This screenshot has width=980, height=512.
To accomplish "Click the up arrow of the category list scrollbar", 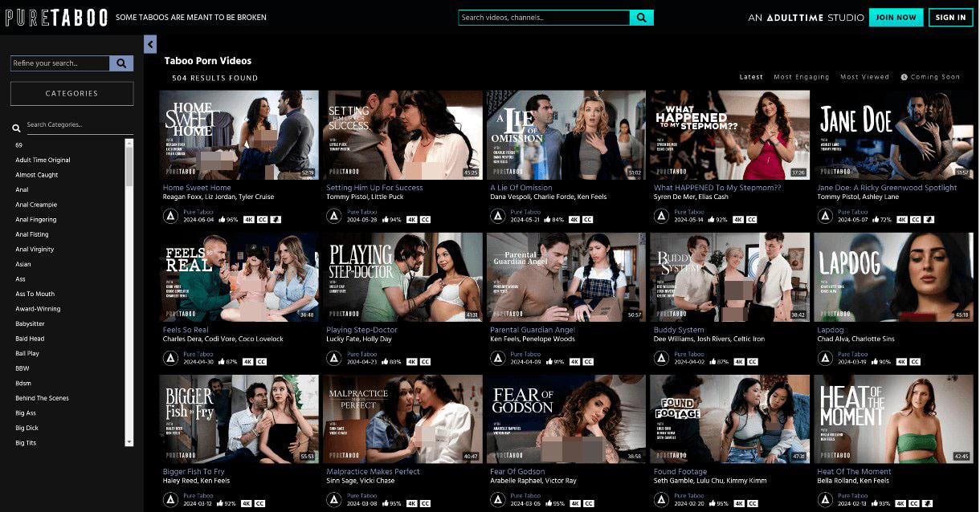I will pyautogui.click(x=129, y=143).
